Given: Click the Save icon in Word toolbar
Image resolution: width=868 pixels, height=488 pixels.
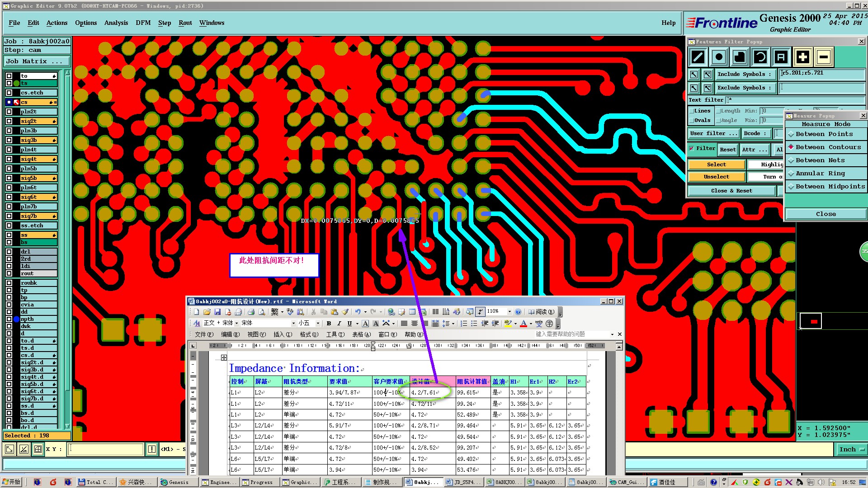Looking at the screenshot, I should point(217,312).
